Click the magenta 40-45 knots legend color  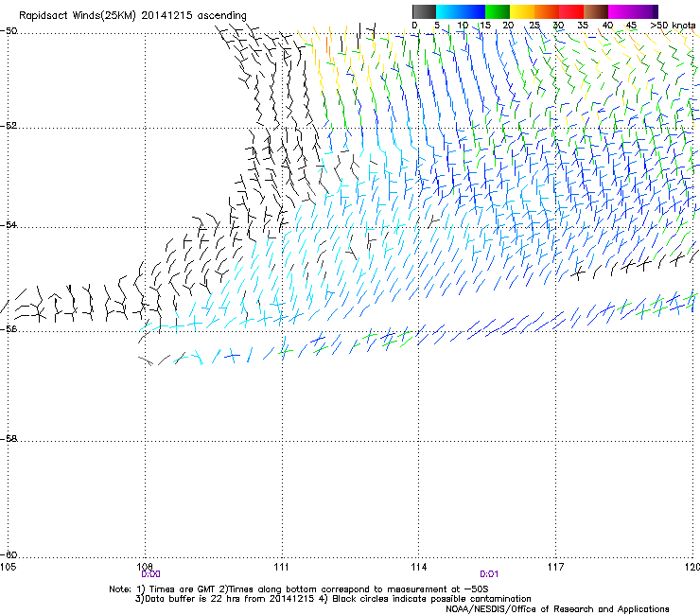point(621,11)
